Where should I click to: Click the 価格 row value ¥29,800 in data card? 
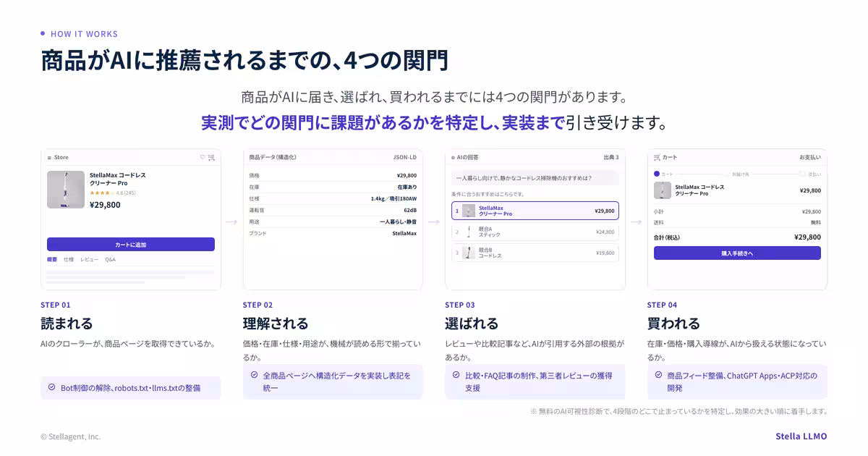coord(407,175)
